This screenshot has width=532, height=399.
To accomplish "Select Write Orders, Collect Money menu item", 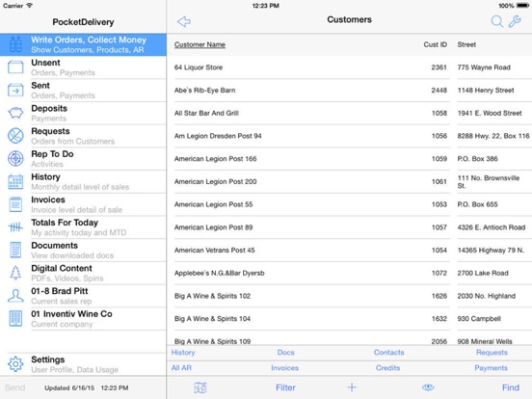I will 83,44.
